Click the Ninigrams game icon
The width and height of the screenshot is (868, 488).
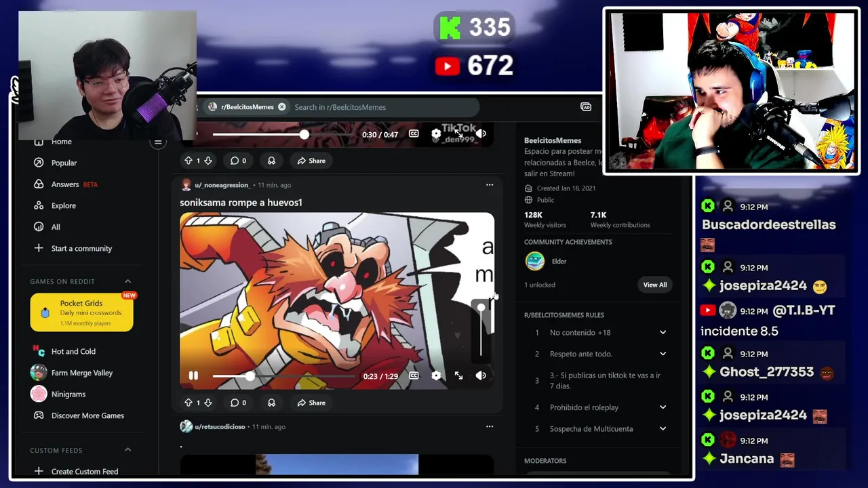pos(39,394)
